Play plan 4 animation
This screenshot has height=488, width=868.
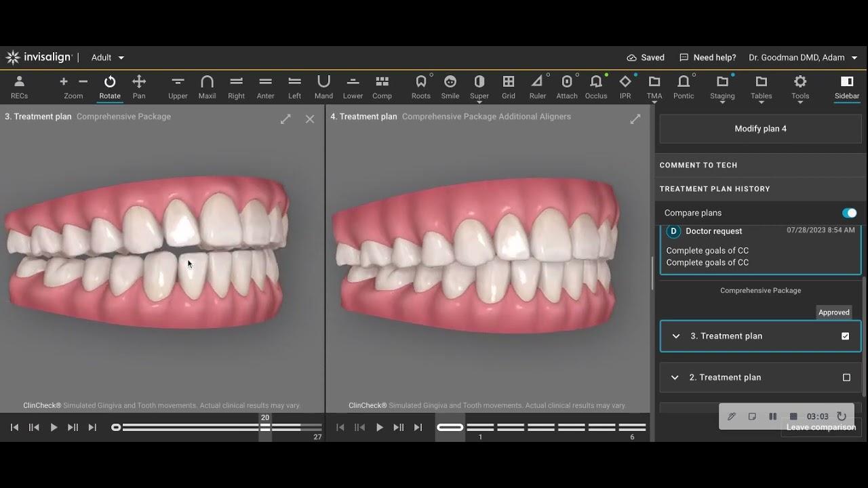coord(379,428)
